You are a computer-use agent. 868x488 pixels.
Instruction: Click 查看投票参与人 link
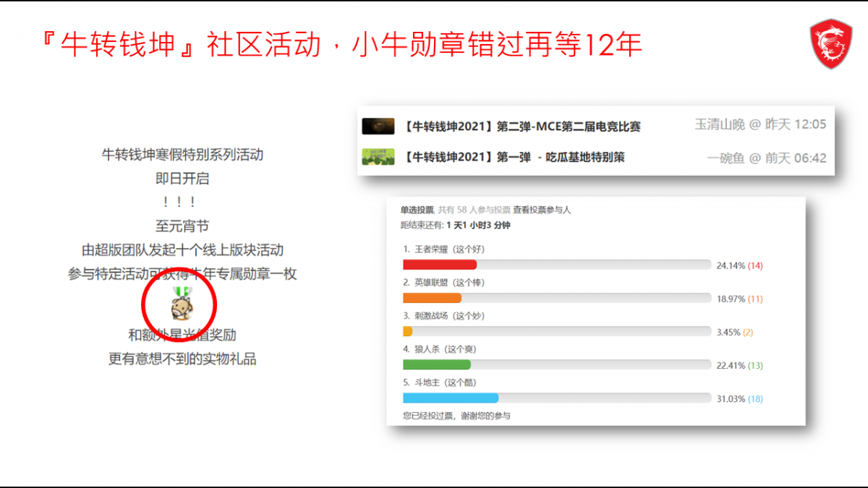542,210
